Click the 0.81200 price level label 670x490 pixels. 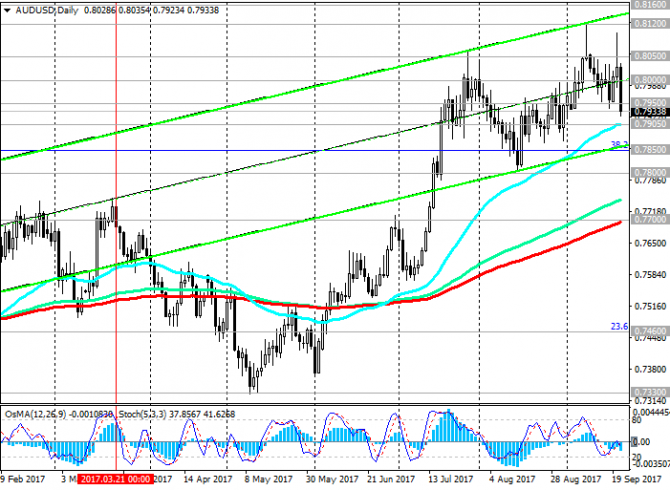(650, 23)
